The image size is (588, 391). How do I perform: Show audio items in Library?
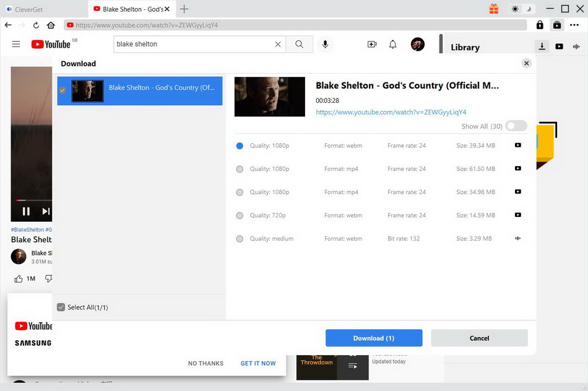[576, 46]
